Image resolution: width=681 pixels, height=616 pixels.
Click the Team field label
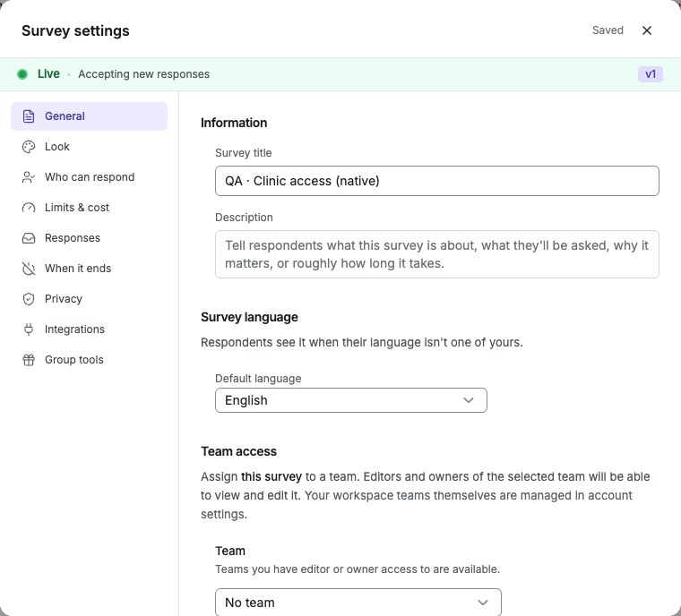point(230,551)
